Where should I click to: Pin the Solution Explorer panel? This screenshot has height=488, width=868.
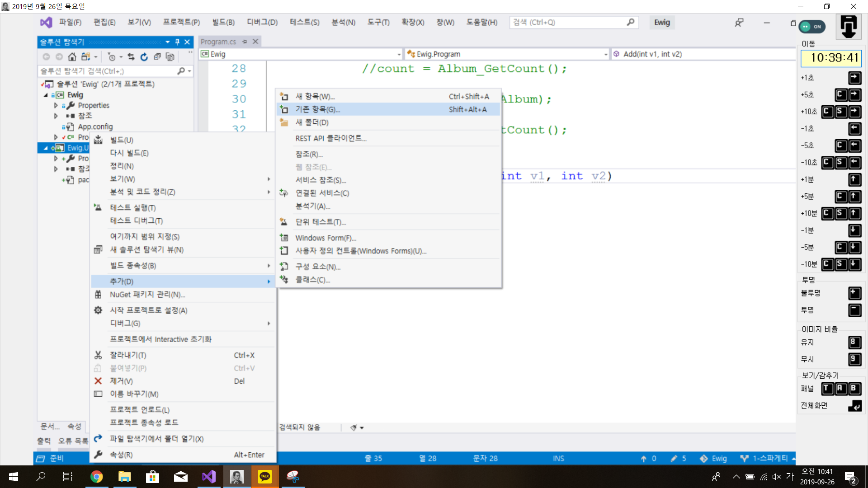coord(177,42)
